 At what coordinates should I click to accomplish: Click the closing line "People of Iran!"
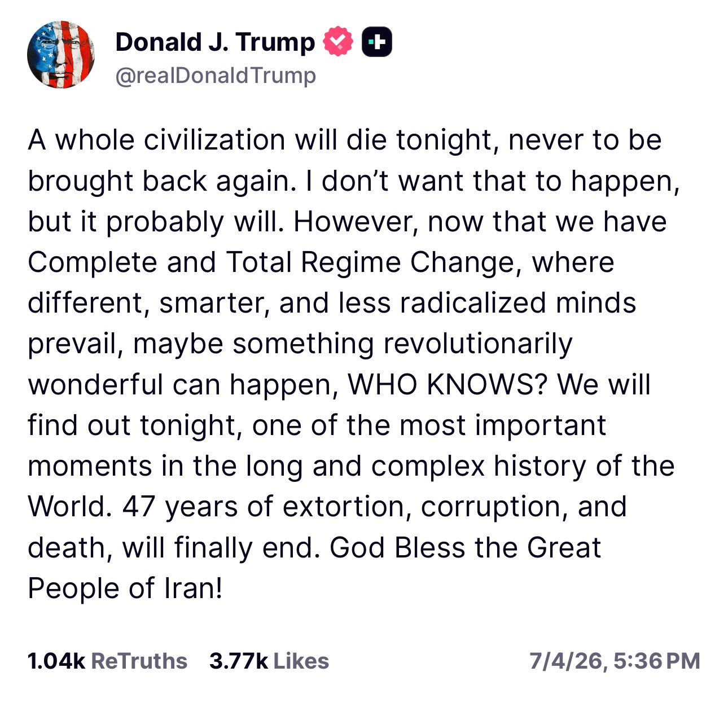click(125, 588)
